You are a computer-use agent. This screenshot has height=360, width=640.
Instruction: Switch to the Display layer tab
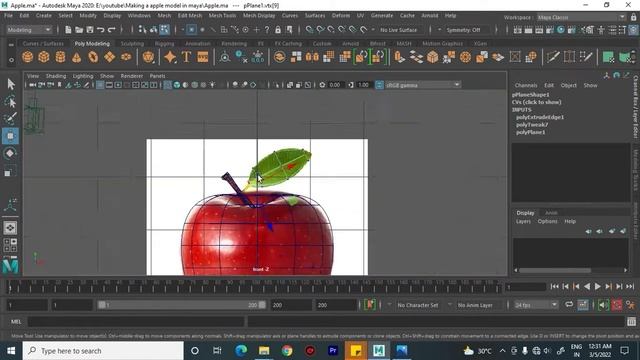[x=525, y=213]
